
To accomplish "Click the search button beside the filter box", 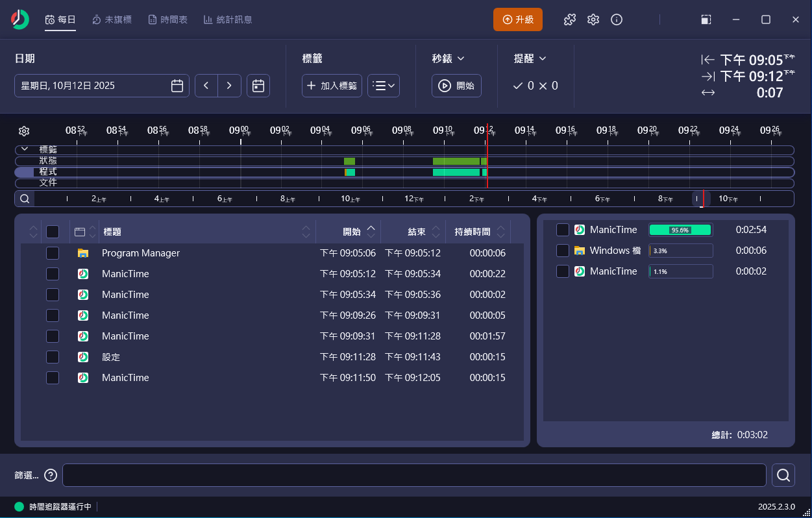I will pos(783,475).
